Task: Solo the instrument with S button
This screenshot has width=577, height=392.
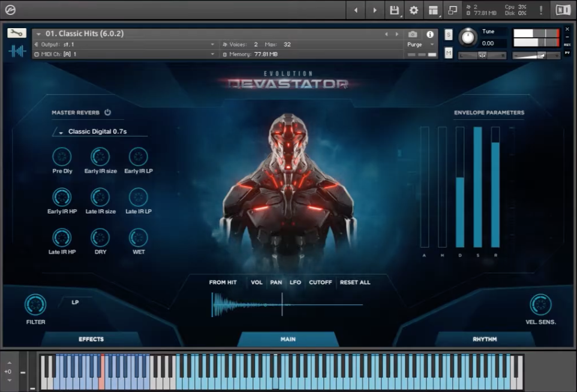Action: pyautogui.click(x=448, y=35)
